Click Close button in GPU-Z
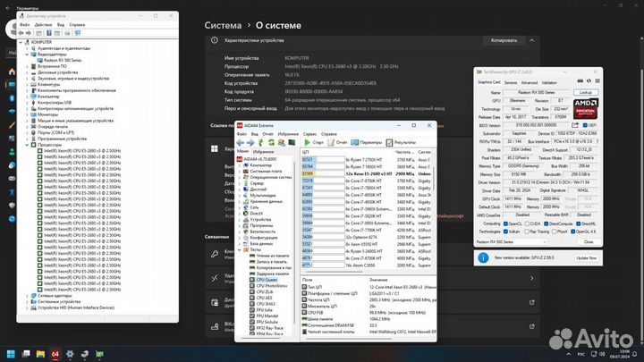The image size is (644, 362). [589, 241]
